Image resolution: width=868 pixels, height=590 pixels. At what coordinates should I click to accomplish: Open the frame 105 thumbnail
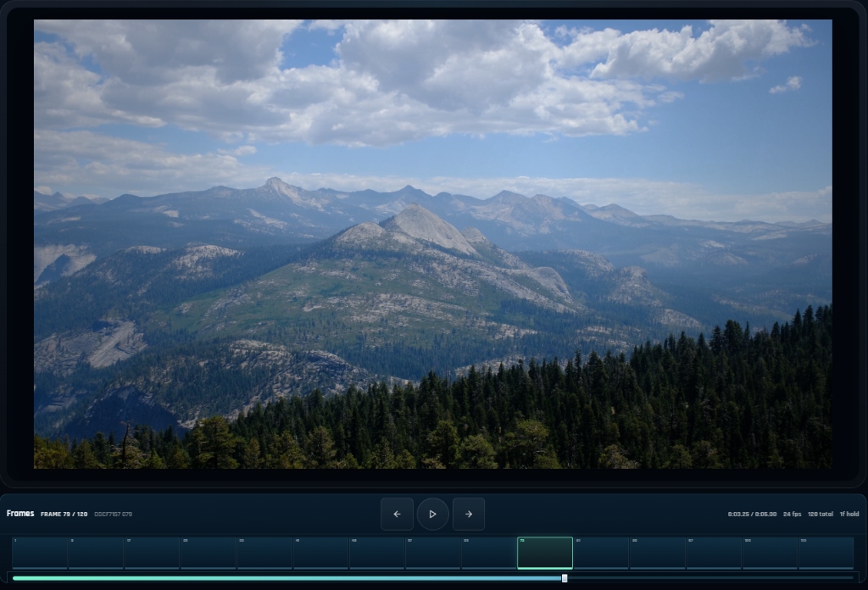pyautogui.click(x=770, y=553)
